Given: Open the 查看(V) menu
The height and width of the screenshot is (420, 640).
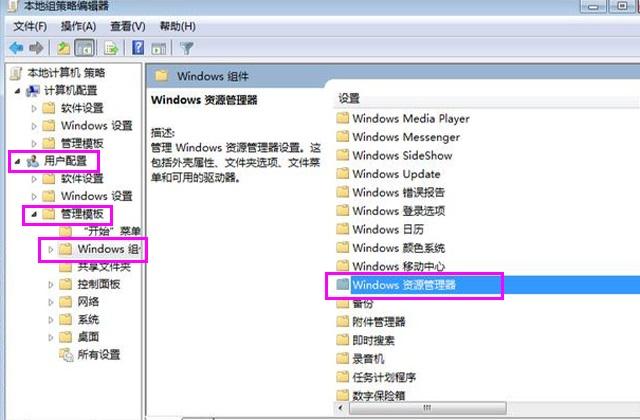Looking at the screenshot, I should point(127,25).
